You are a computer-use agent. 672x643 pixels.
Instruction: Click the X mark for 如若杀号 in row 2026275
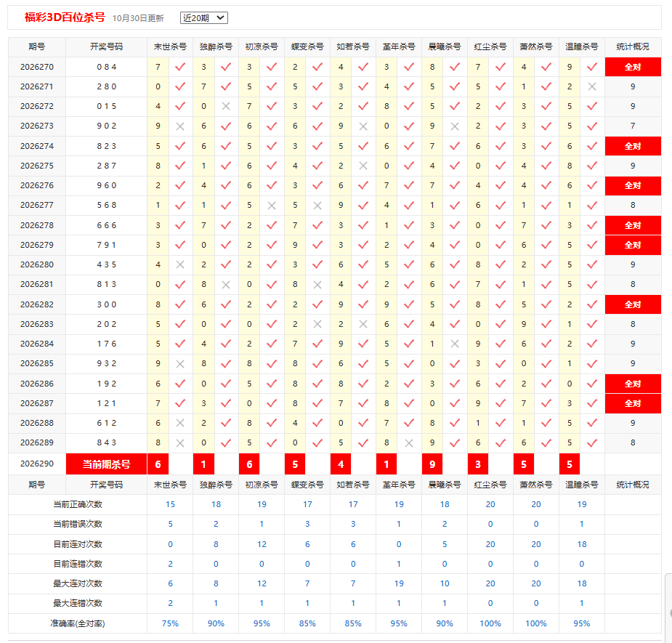pos(363,166)
